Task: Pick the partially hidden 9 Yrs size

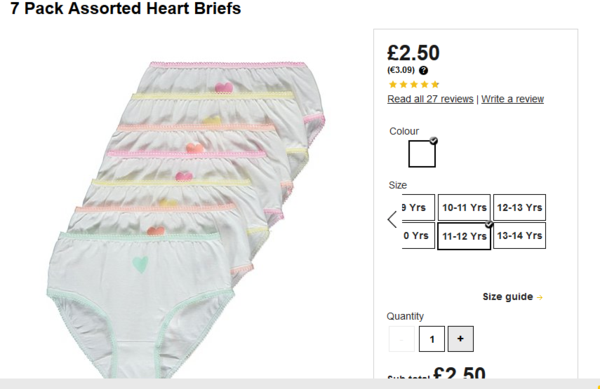Action: 418,207
